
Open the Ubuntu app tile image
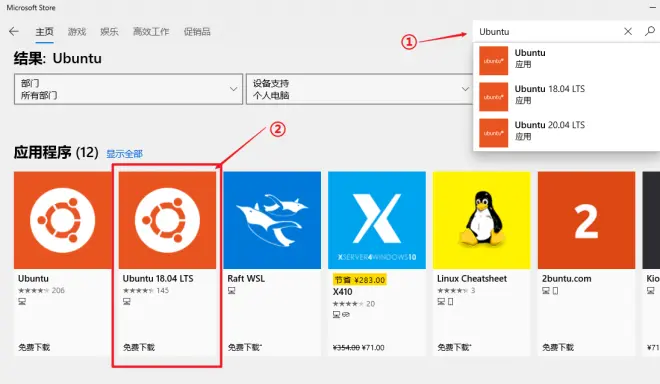pos(62,220)
